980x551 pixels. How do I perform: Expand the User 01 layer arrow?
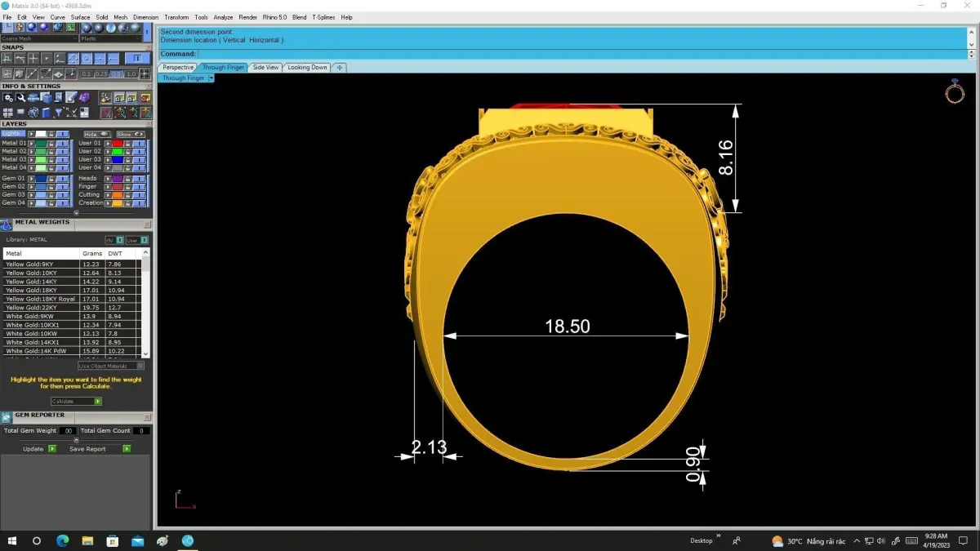108,144
